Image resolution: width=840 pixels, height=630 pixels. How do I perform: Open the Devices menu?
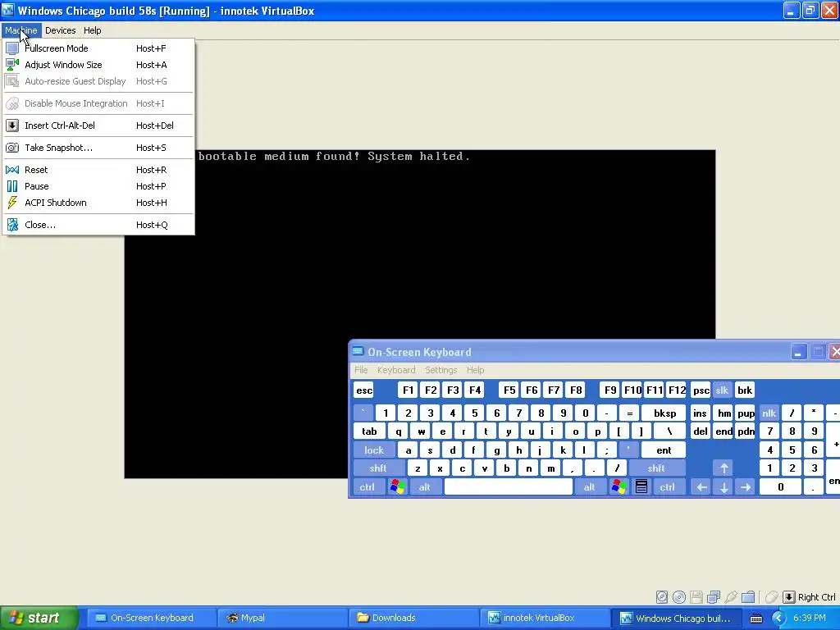tap(61, 30)
